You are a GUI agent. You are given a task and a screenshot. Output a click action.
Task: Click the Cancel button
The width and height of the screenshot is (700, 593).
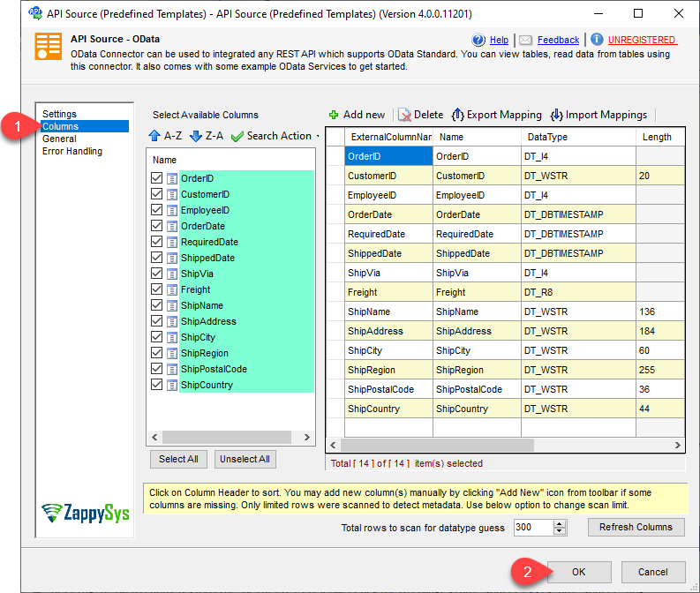(x=653, y=572)
